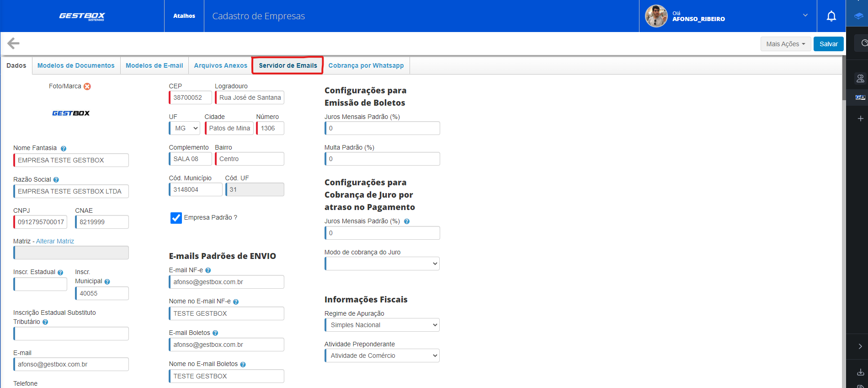Switch to Servidor de Emails tab
This screenshot has height=388, width=868.
[288, 65]
